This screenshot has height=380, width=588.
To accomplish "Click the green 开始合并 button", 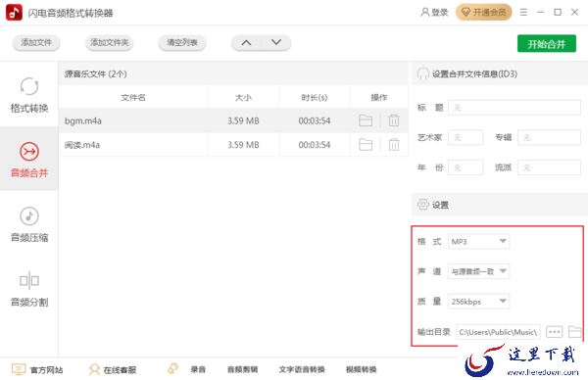I will (547, 44).
